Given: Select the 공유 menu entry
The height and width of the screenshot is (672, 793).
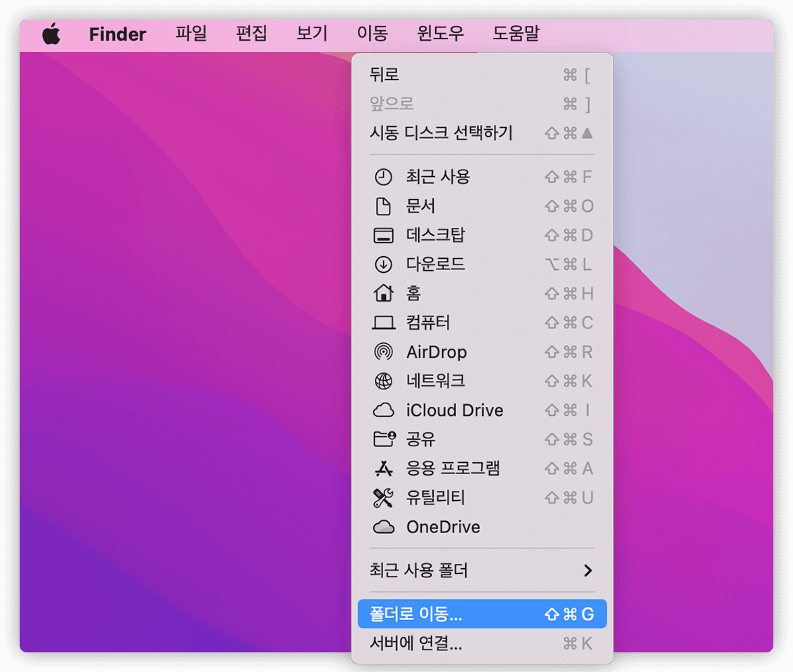Looking at the screenshot, I should coord(482,439).
